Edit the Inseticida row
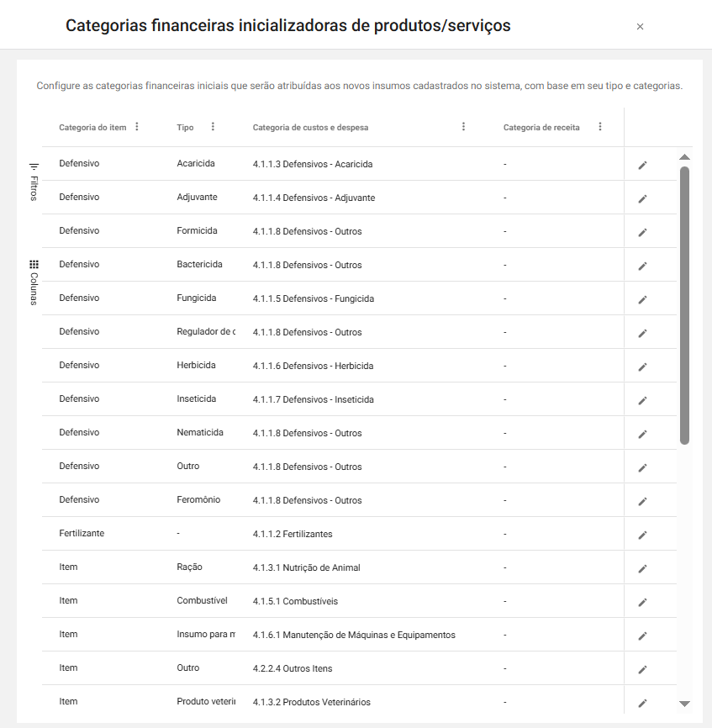The width and height of the screenshot is (712, 728). (x=642, y=400)
